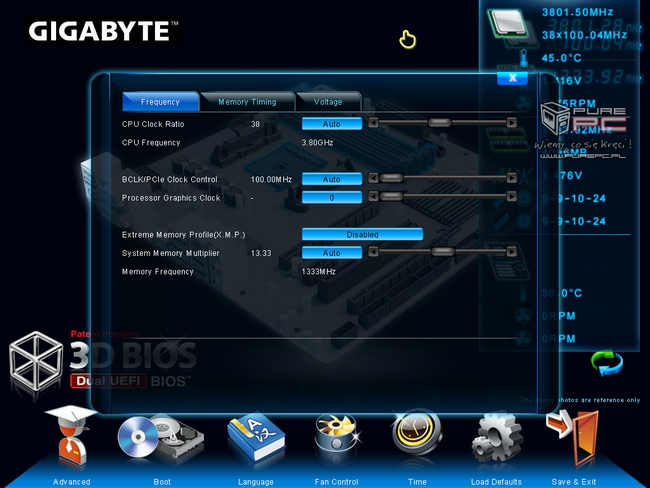Click the 45.0°C temperature readout
The image size is (650, 488).
click(561, 58)
